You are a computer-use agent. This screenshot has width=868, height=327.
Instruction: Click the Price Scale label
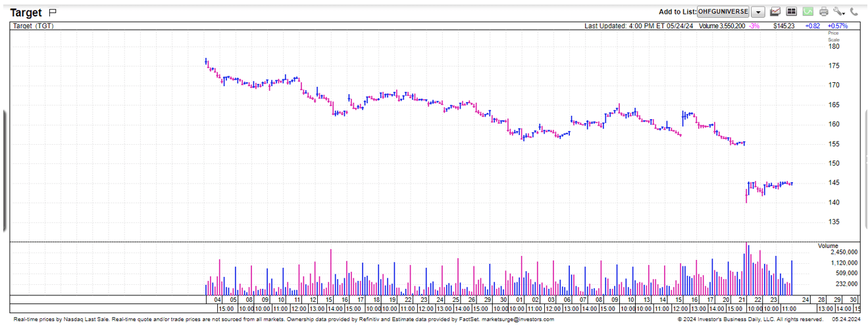[x=834, y=36]
